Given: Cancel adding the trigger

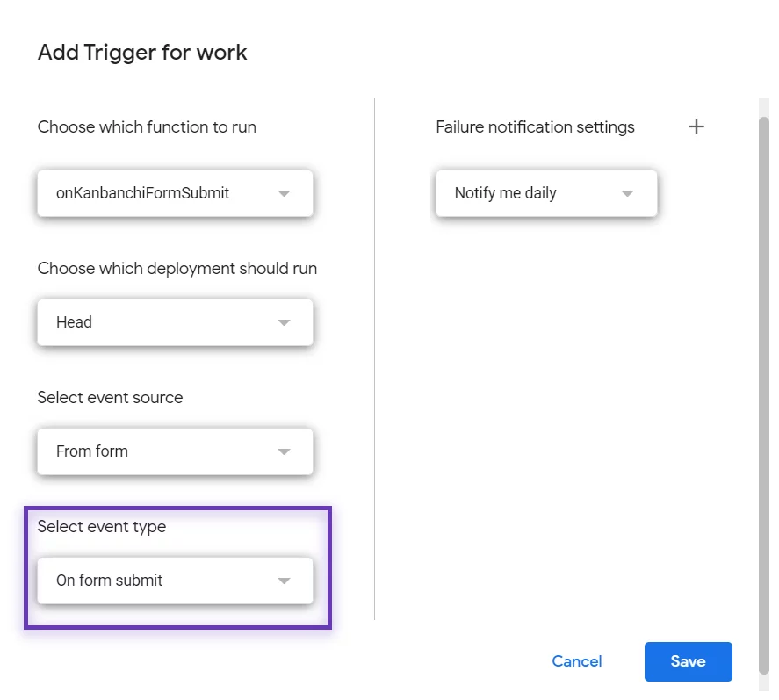Looking at the screenshot, I should pyautogui.click(x=577, y=661).
